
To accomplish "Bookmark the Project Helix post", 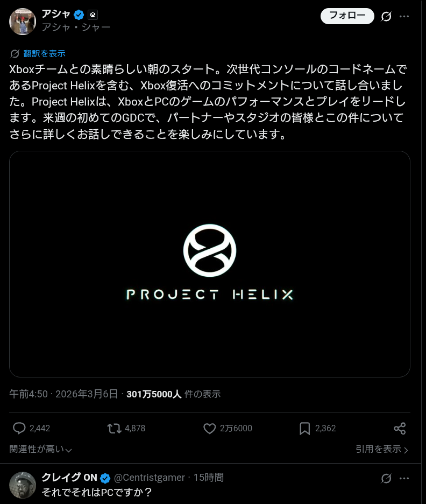I will pyautogui.click(x=304, y=429).
